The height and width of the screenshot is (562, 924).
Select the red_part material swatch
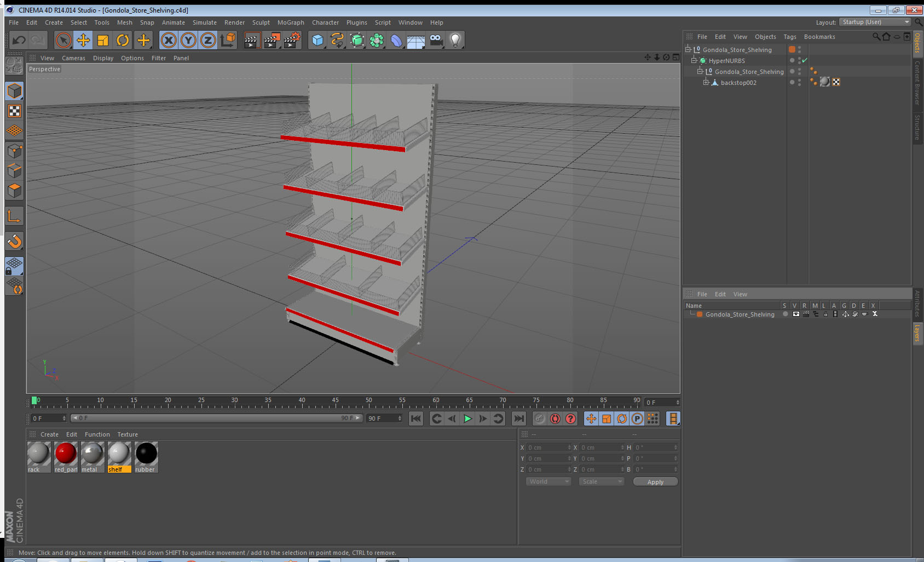66,457
